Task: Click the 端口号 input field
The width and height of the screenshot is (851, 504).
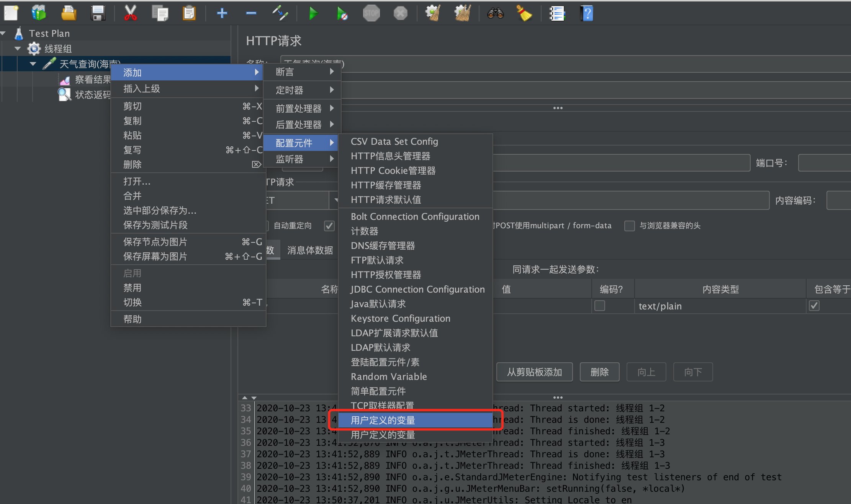Action: (823, 163)
